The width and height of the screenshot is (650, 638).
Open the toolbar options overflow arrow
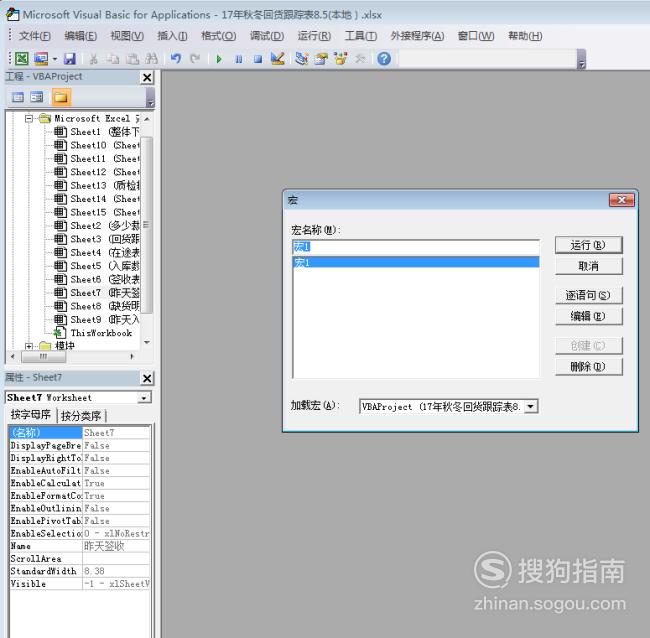582,59
